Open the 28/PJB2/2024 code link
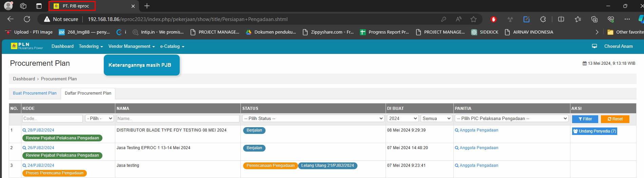 [41, 130]
